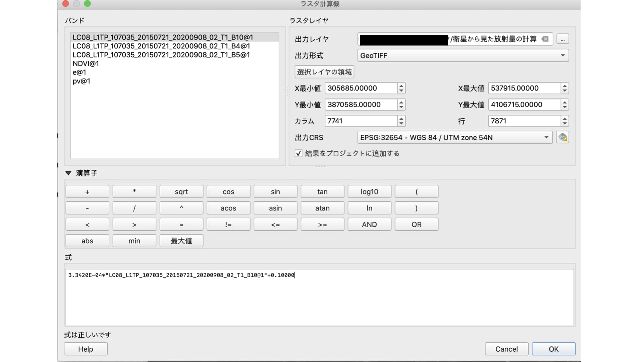This screenshot has height=362, width=644.
Task: Select e@1 band
Action: (175, 72)
